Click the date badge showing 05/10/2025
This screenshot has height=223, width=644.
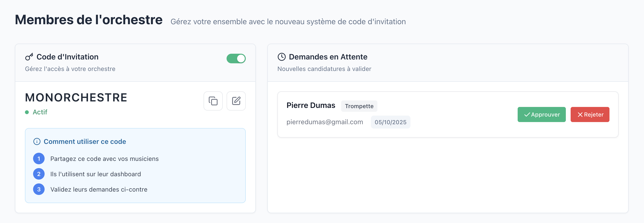391,122
